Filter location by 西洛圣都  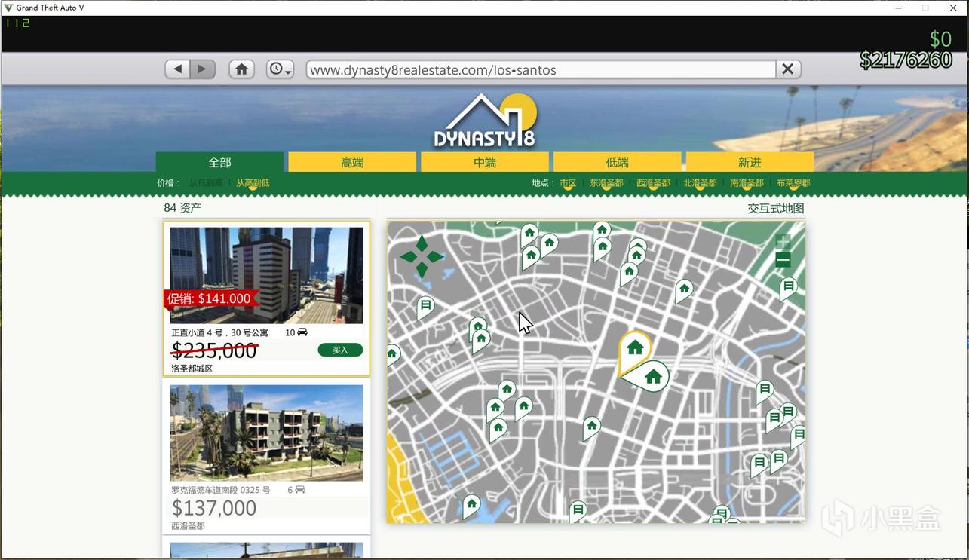653,183
